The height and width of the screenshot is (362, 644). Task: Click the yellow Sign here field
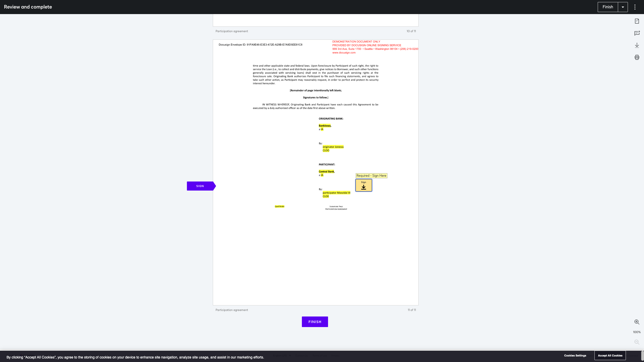coord(364,185)
